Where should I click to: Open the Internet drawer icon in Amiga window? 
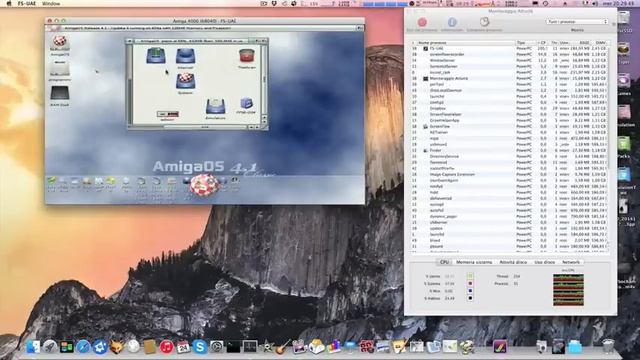click(x=185, y=57)
